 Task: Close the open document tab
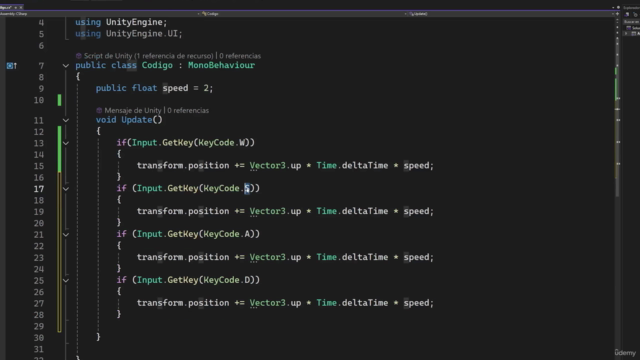click(21, 7)
